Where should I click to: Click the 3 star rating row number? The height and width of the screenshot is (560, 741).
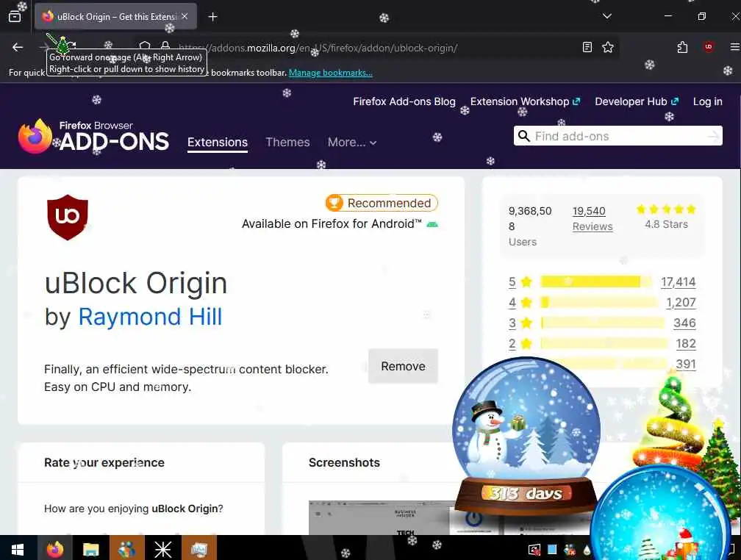[x=512, y=323]
